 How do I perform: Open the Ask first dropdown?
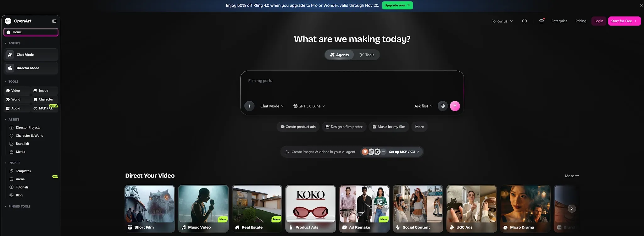[423, 106]
